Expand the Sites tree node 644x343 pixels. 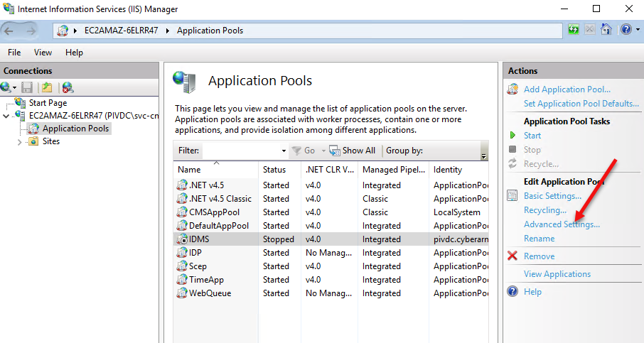(x=19, y=142)
